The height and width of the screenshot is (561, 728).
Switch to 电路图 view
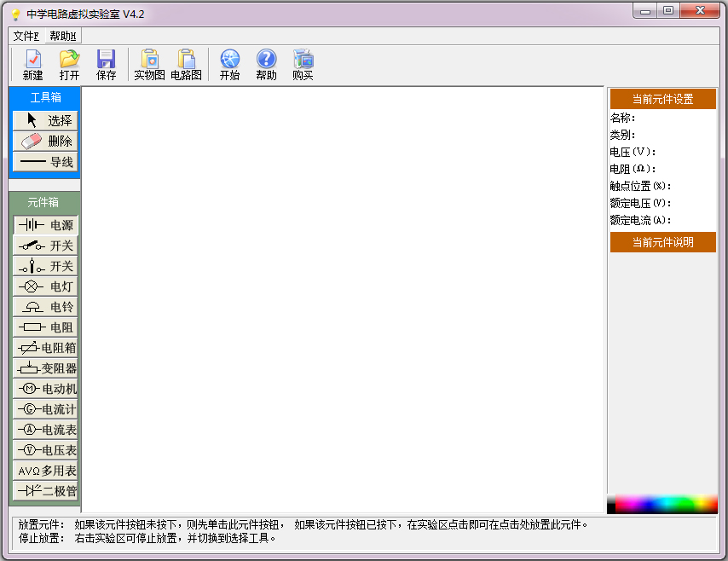click(x=186, y=65)
